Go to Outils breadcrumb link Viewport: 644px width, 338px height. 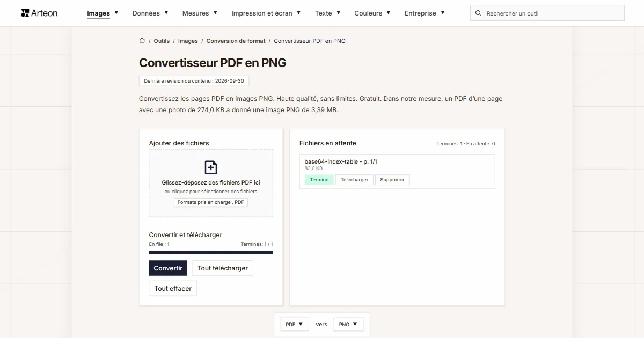pos(162,41)
